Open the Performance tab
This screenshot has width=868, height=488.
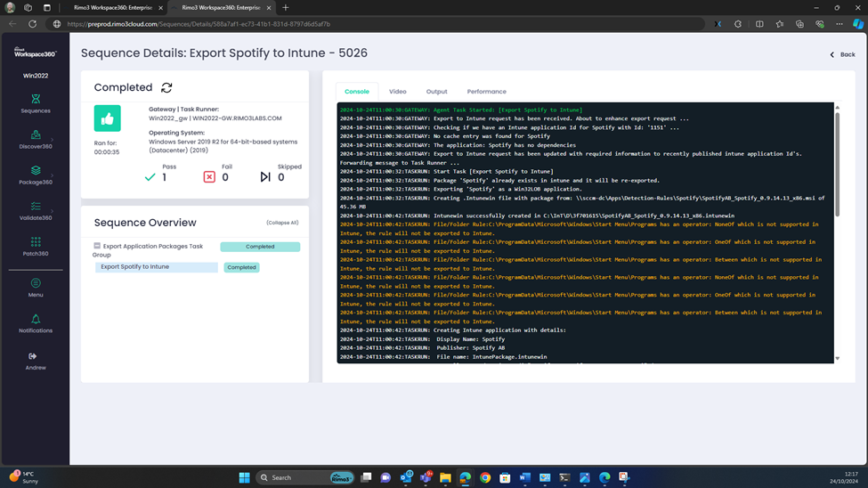click(486, 92)
